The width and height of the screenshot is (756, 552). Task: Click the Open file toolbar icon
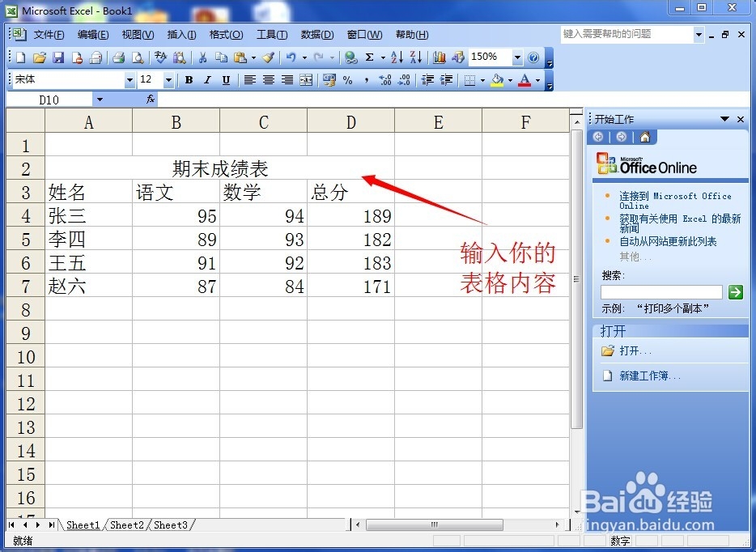point(40,57)
